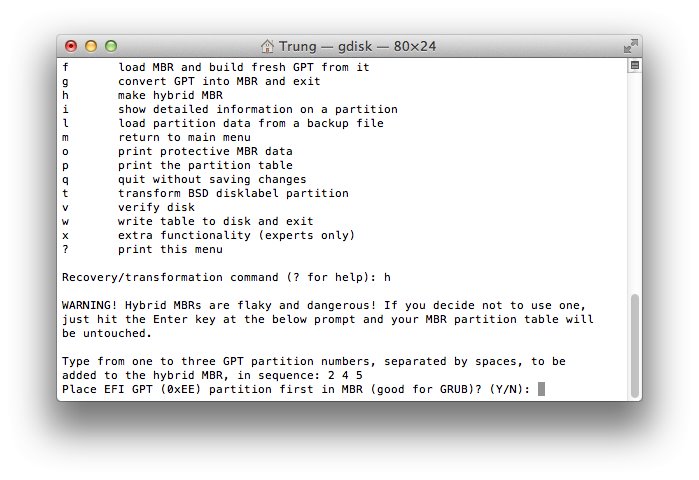Close the gdisk Terminal window
The height and width of the screenshot is (480, 699).
[x=71, y=46]
